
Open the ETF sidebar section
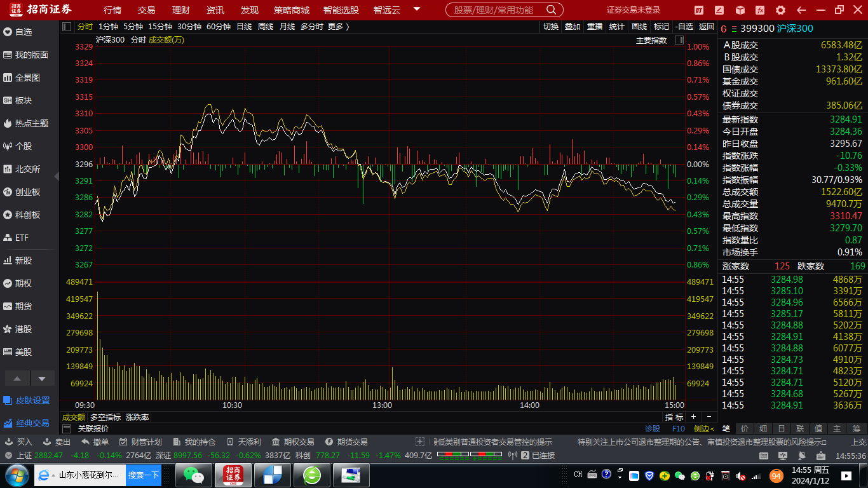[x=17, y=238]
